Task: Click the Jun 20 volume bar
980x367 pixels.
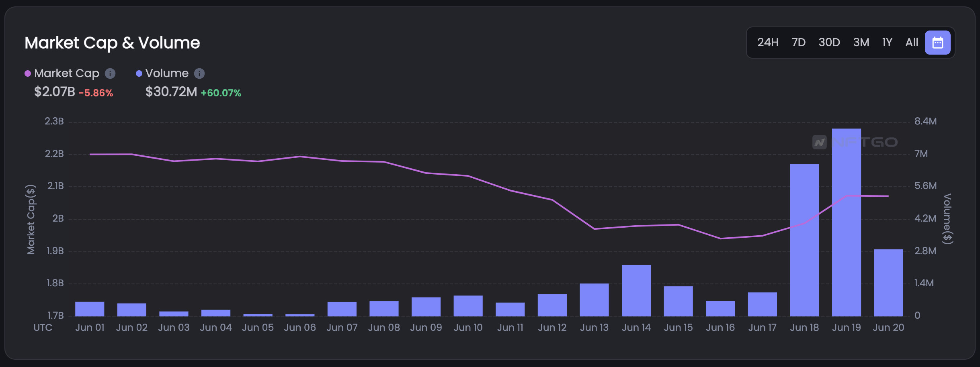Action: (888, 283)
